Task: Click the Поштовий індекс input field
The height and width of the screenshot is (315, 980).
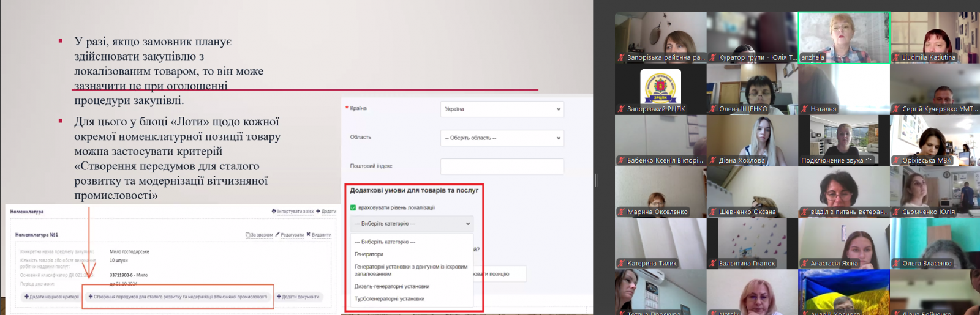Action: (x=502, y=166)
